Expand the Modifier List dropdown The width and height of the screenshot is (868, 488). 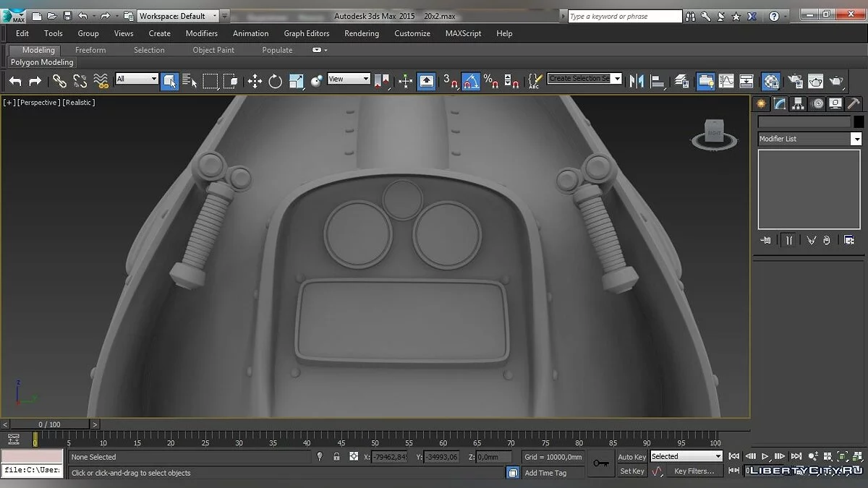(x=856, y=139)
